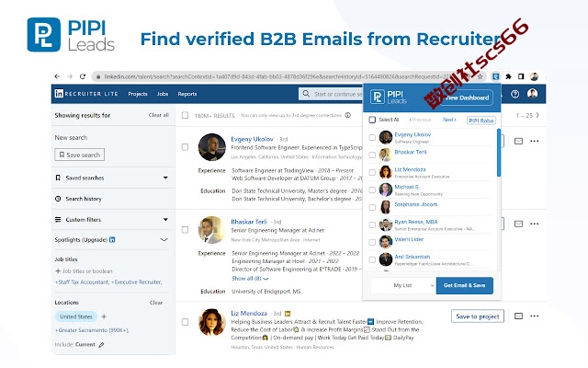Click LinkedIn Recruiter Lite logo
This screenshot has height=368, width=588.
tap(86, 94)
